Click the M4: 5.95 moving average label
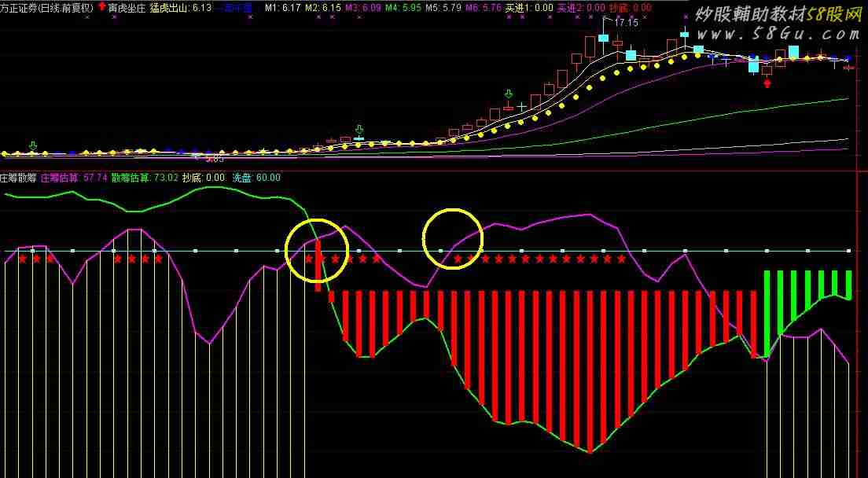This screenshot has height=478, width=868. (403, 8)
